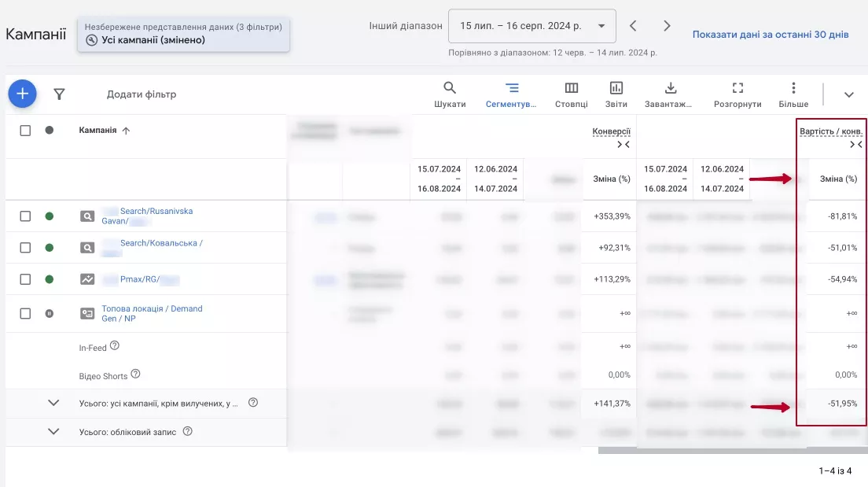Sort by Кампанія column arrow
The image size is (868, 487).
click(x=127, y=131)
